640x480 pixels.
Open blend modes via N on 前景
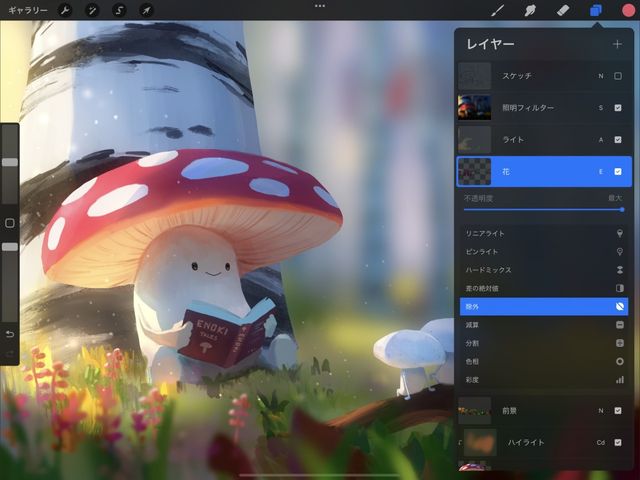601,411
